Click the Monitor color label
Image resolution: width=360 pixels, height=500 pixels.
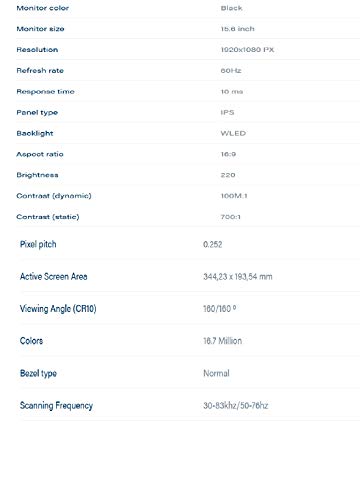point(43,8)
